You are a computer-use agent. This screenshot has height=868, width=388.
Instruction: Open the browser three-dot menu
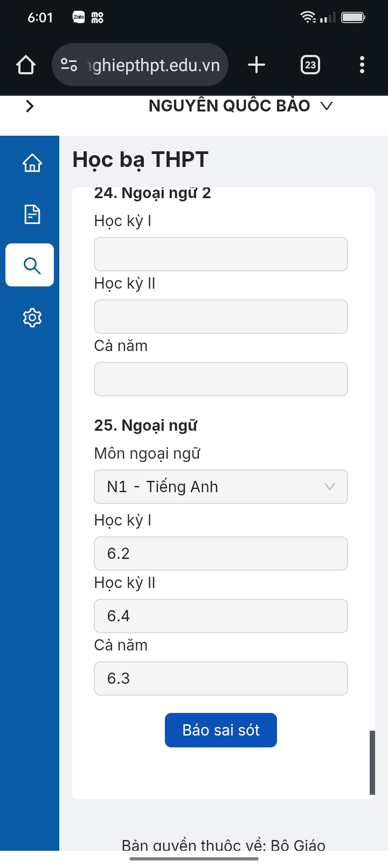362,65
